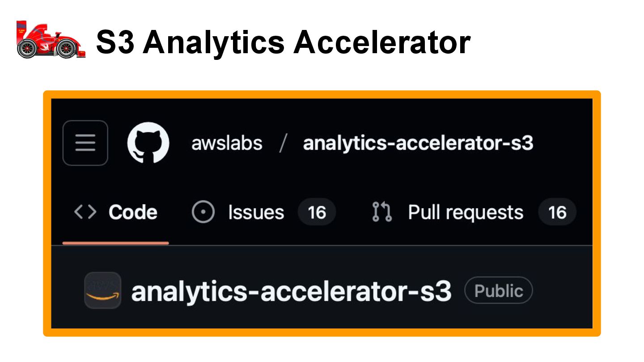This screenshot has height=362, width=644.
Task: Click the slash separator after awslabs
Action: (x=282, y=144)
